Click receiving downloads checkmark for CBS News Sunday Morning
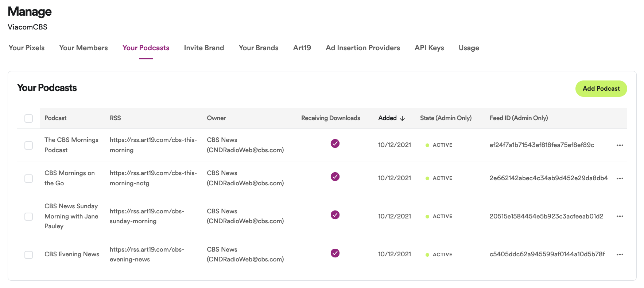 [x=335, y=215]
